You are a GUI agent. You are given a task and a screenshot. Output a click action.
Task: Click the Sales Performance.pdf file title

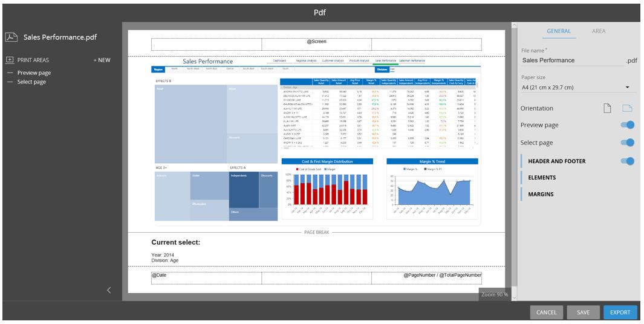click(60, 37)
